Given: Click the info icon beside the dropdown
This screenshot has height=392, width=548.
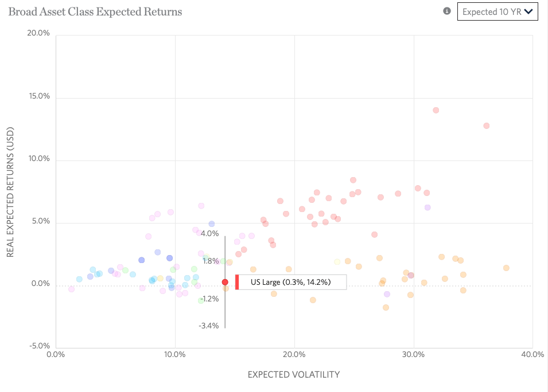Looking at the screenshot, I should [x=447, y=11].
